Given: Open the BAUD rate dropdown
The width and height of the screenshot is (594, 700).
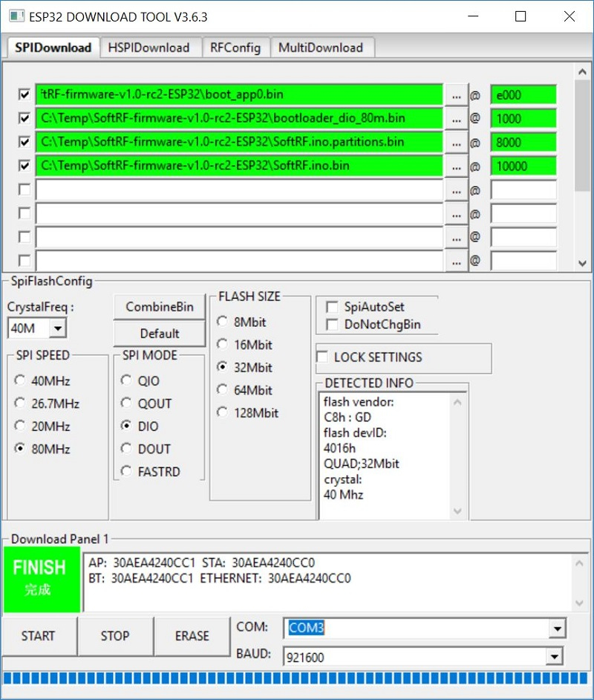Looking at the screenshot, I should click(555, 657).
